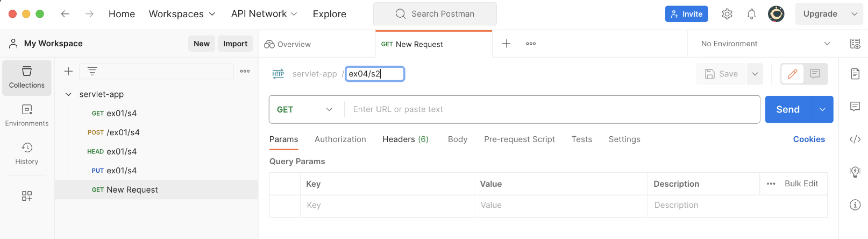Open the documentation icon in right sidebar

click(x=855, y=74)
